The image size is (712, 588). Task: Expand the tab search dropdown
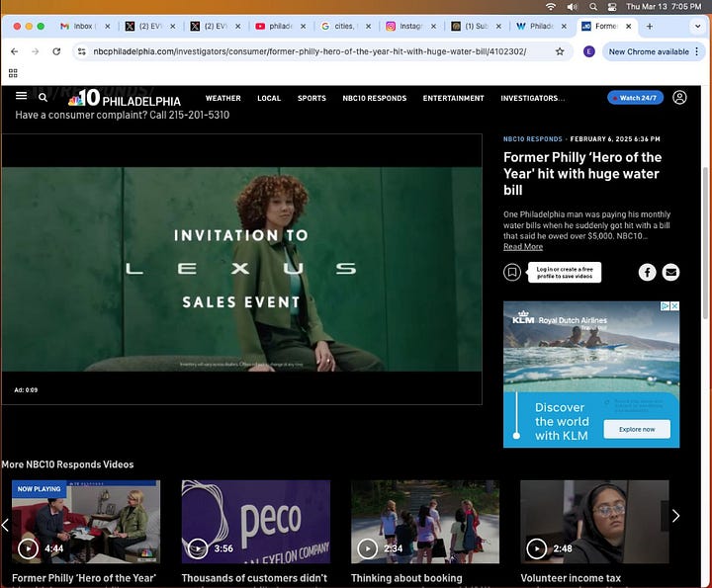pos(697,27)
